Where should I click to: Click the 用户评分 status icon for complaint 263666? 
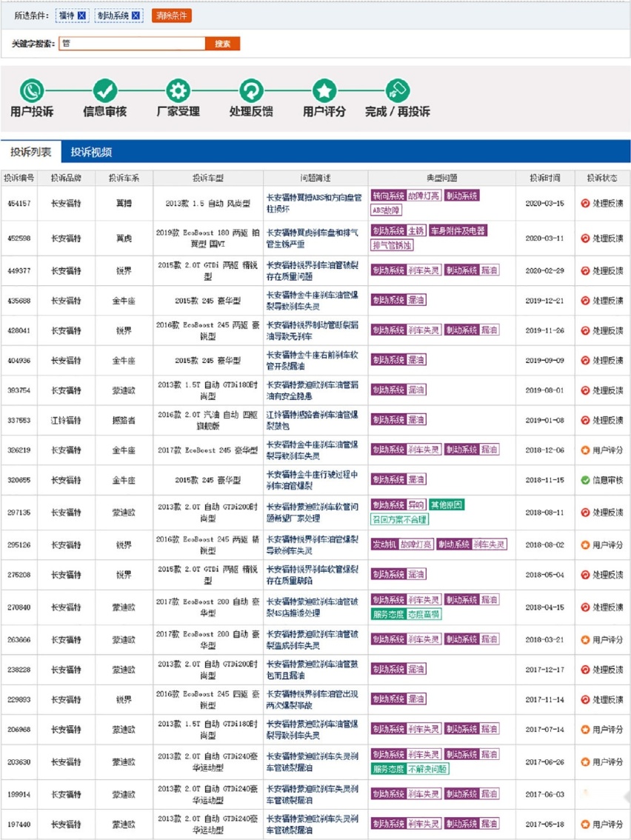585,640
